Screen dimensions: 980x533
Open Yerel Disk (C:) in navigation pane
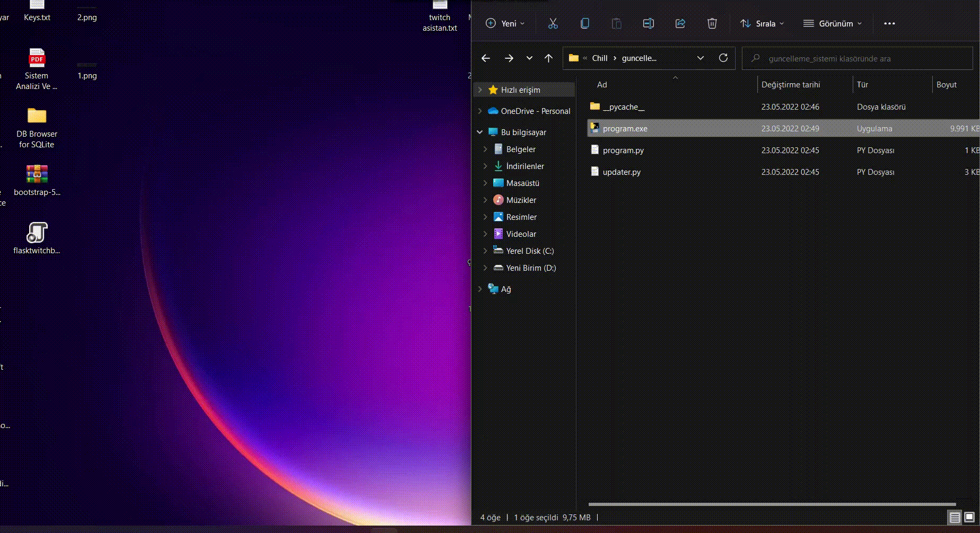[x=530, y=251]
